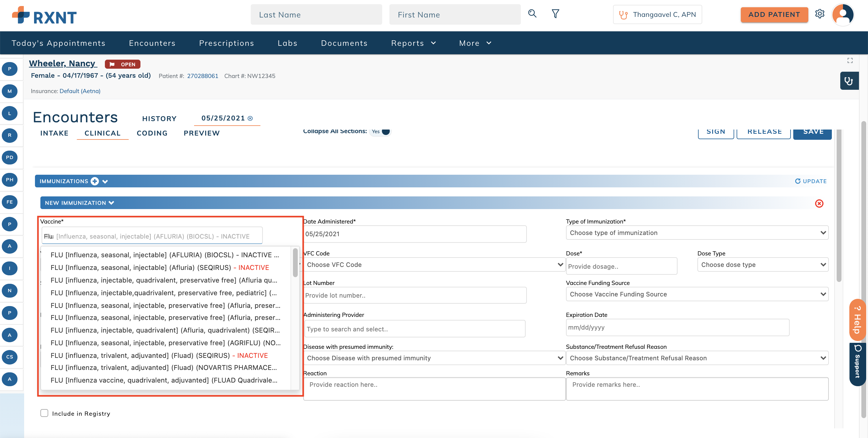Screen dimensions: 868x438
Task: Add immunization with plus icon
Action: 95,181
